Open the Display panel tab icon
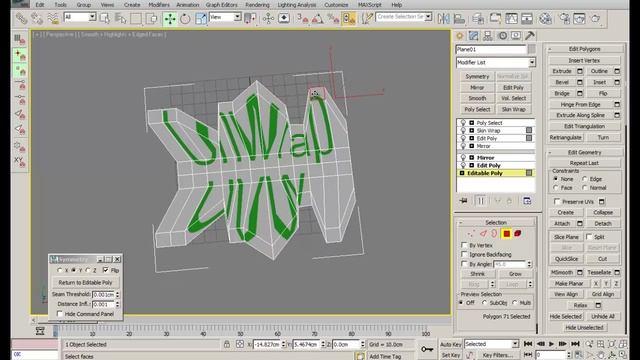The height and width of the screenshot is (360, 640). (x=516, y=36)
